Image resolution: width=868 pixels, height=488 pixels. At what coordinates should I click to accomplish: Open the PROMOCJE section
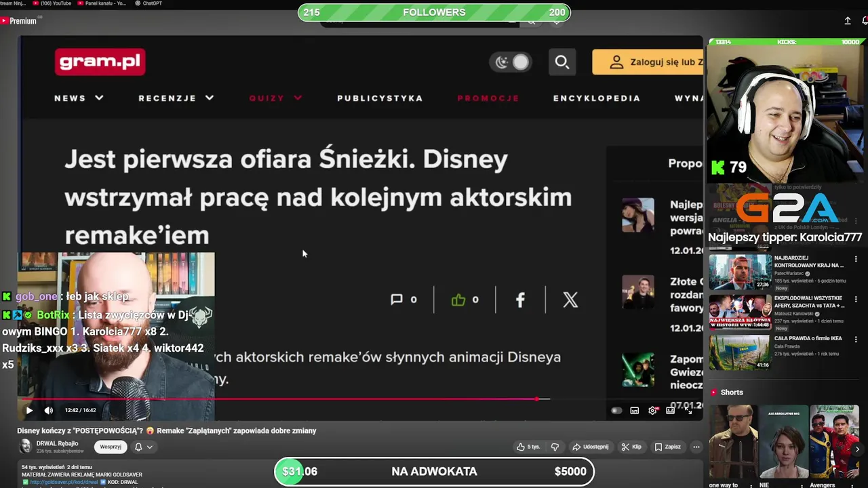(488, 98)
